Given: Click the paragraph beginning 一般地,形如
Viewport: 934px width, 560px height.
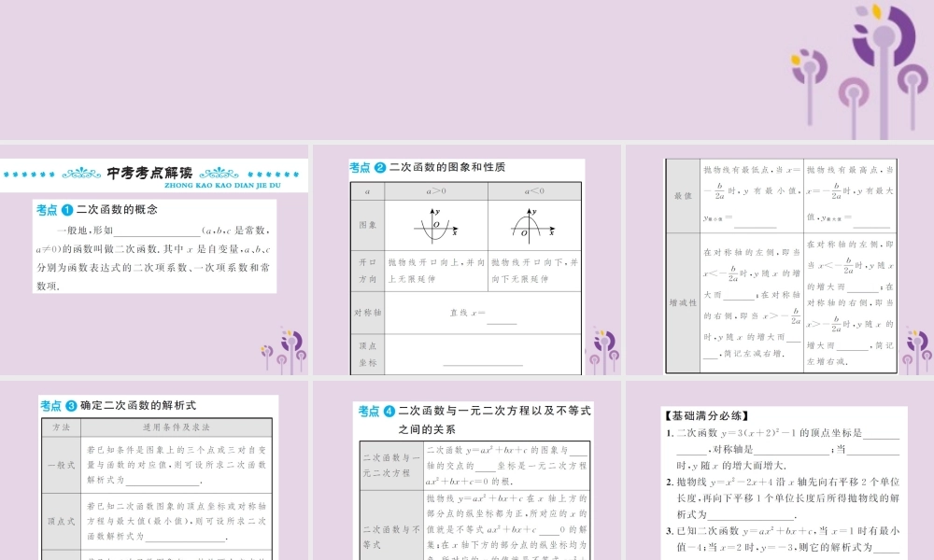Looking at the screenshot, I should coord(154,258).
